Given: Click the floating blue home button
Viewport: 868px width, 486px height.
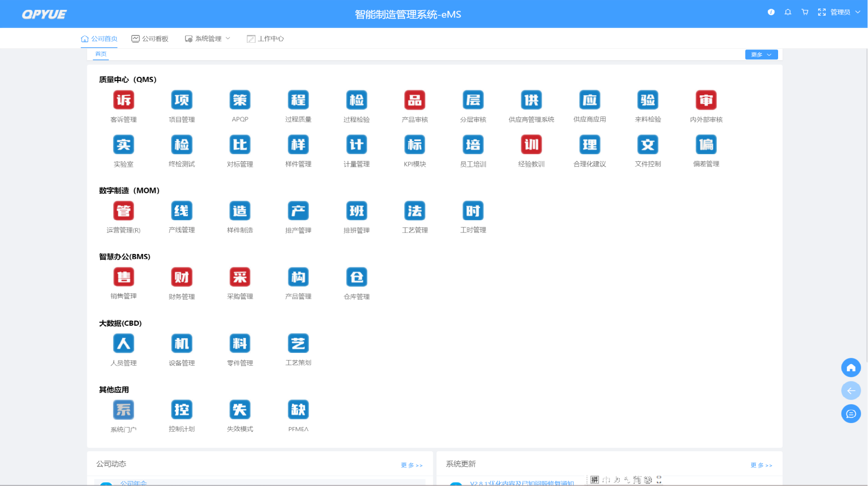Looking at the screenshot, I should [x=850, y=368].
